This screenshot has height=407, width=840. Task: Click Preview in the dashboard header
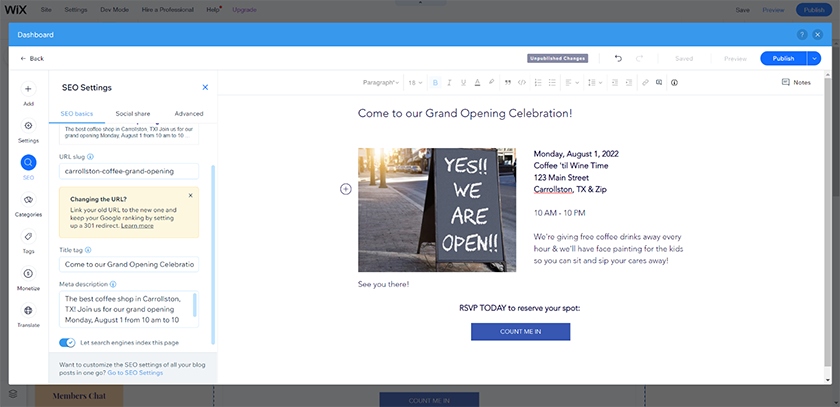tap(736, 58)
